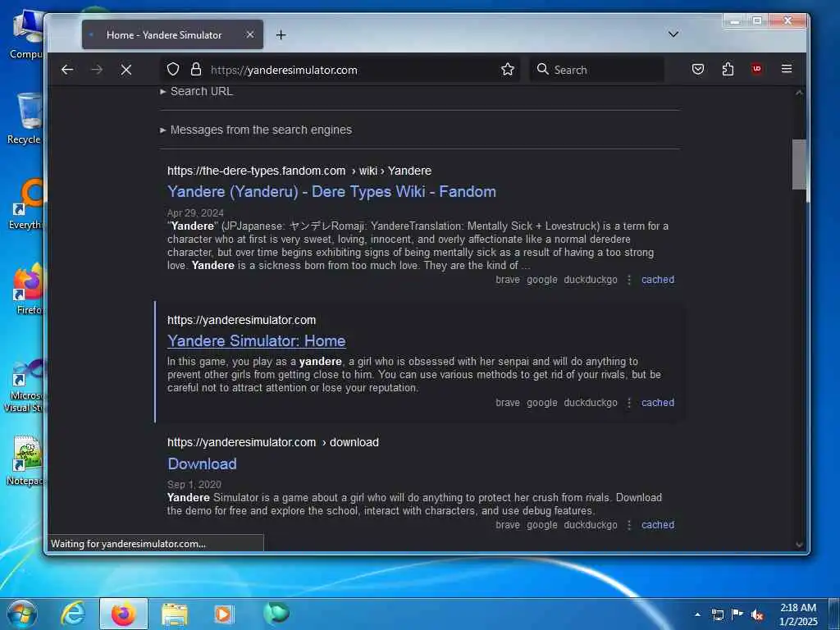Open cached version of the Download result
Image resolution: width=840 pixels, height=630 pixels.
tap(657, 525)
